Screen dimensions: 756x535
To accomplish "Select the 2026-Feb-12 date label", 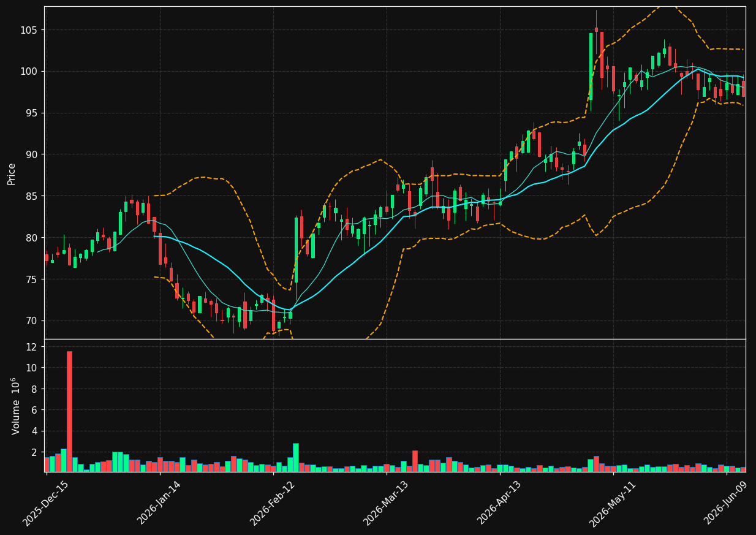I will tap(273, 503).
